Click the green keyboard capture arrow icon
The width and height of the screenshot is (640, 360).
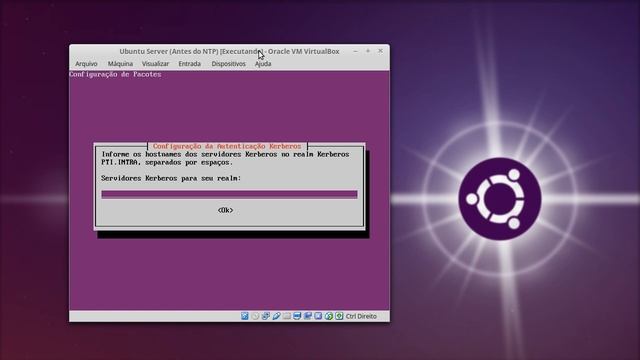pyautogui.click(x=339, y=316)
